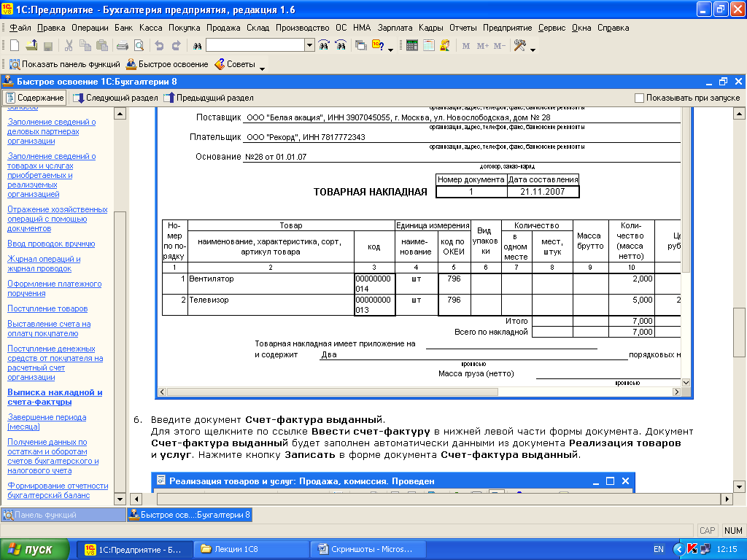Click the 1C help question mark icon

[x=378, y=46]
